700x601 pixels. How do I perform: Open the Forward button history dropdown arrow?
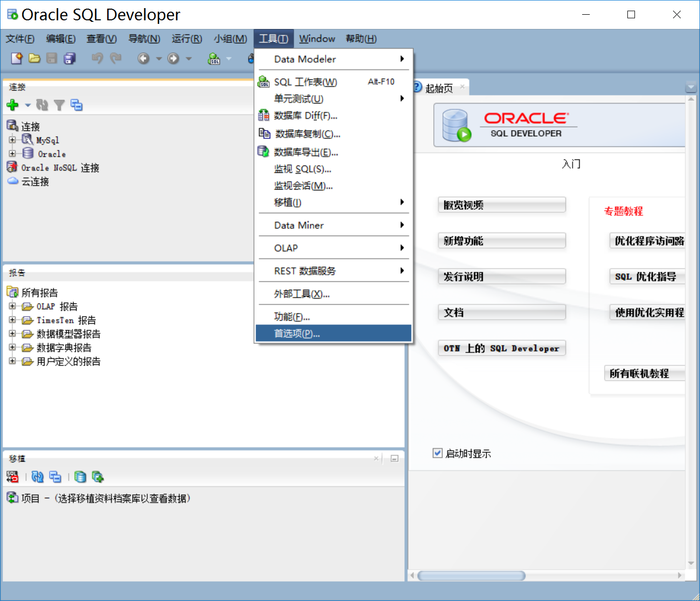(x=188, y=59)
